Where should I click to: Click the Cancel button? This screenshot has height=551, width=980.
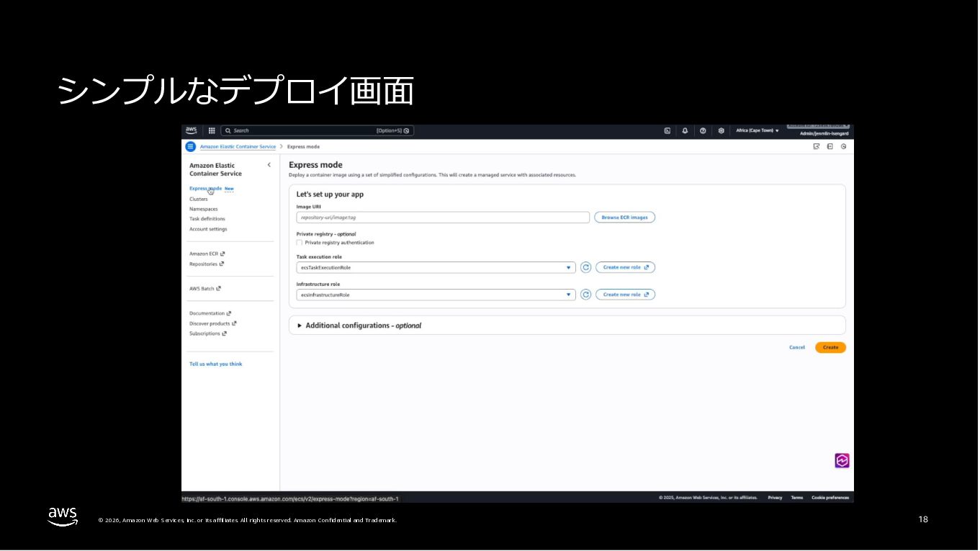(797, 347)
